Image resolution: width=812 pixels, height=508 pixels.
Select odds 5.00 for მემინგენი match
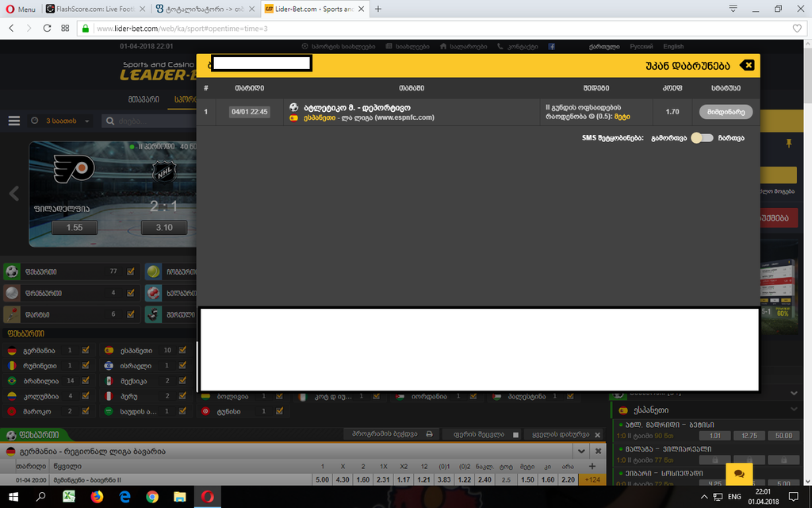point(322,480)
